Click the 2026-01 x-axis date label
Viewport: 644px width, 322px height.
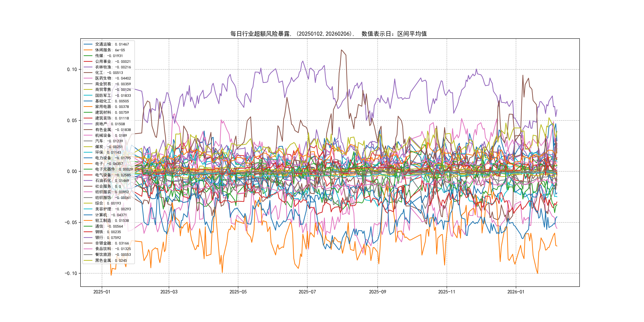(516, 292)
